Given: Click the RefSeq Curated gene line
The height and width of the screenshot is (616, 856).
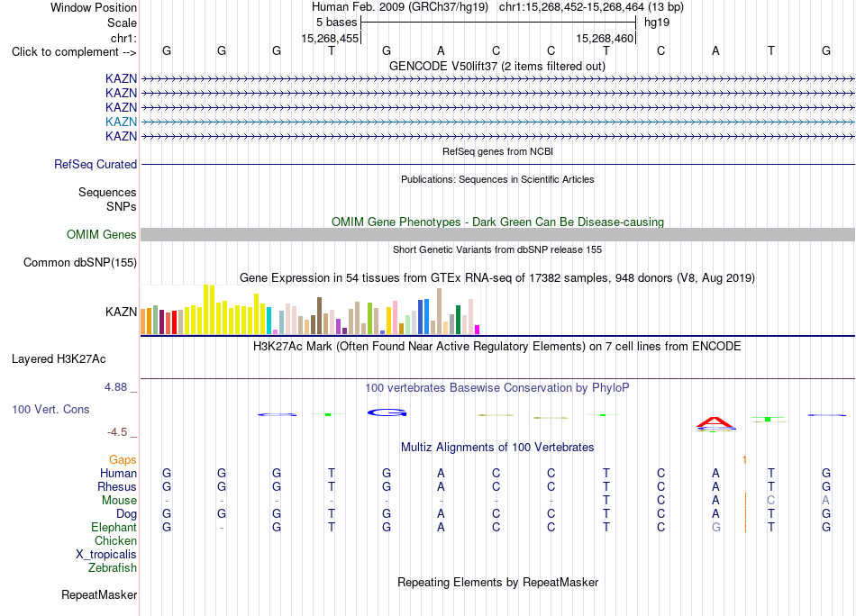Looking at the screenshot, I should pos(498,164).
